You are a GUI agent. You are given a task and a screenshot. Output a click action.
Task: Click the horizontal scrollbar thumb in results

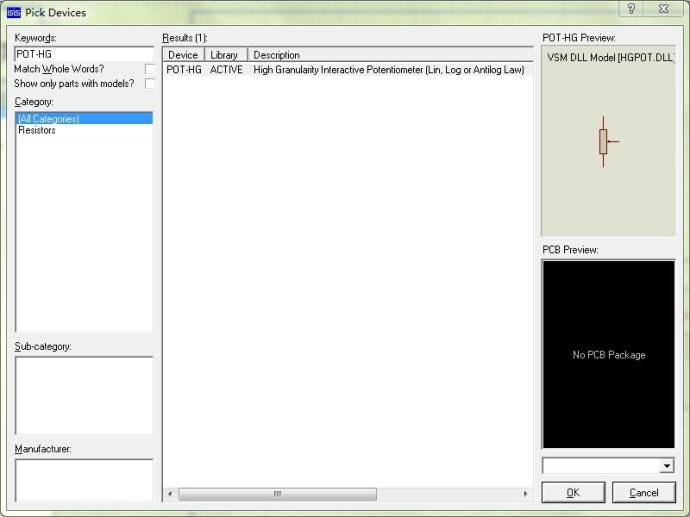point(277,494)
